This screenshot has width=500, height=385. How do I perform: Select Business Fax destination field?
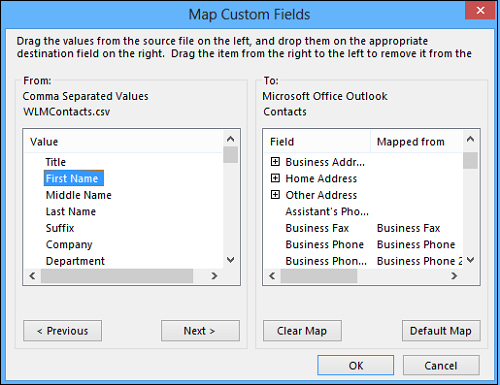(317, 228)
